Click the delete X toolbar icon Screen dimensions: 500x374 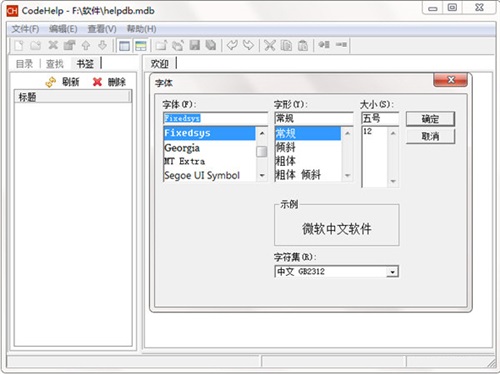pyautogui.click(x=53, y=45)
